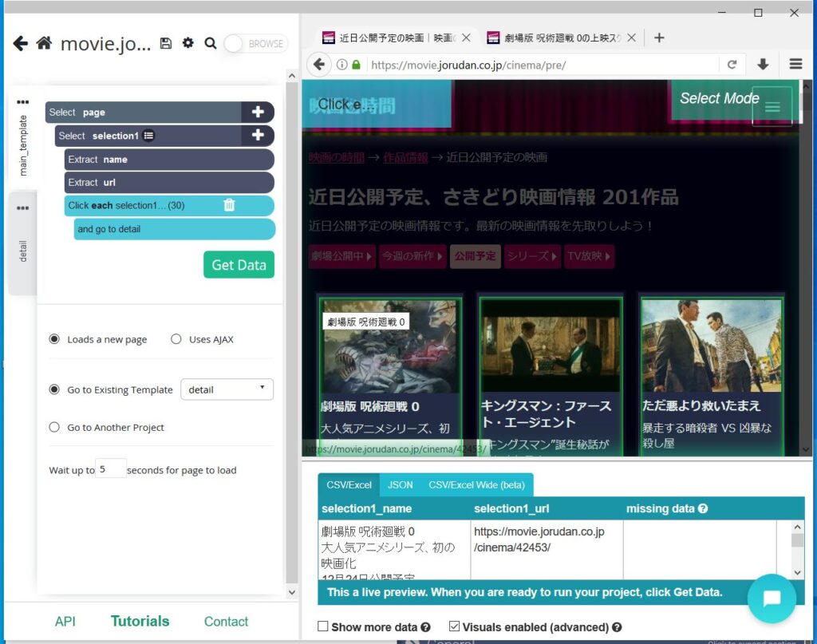Choose Uses AJAX radio option
The width and height of the screenshot is (817, 644).
pos(176,339)
